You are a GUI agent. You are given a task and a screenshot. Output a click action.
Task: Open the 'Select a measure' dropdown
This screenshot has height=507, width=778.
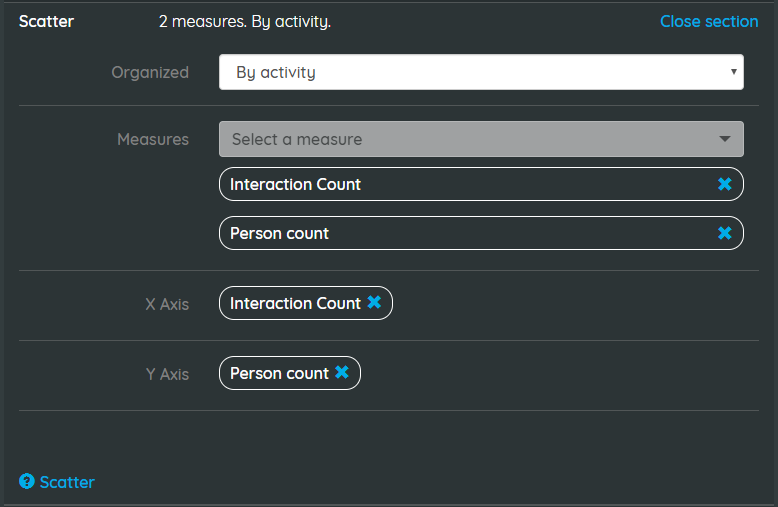point(481,139)
